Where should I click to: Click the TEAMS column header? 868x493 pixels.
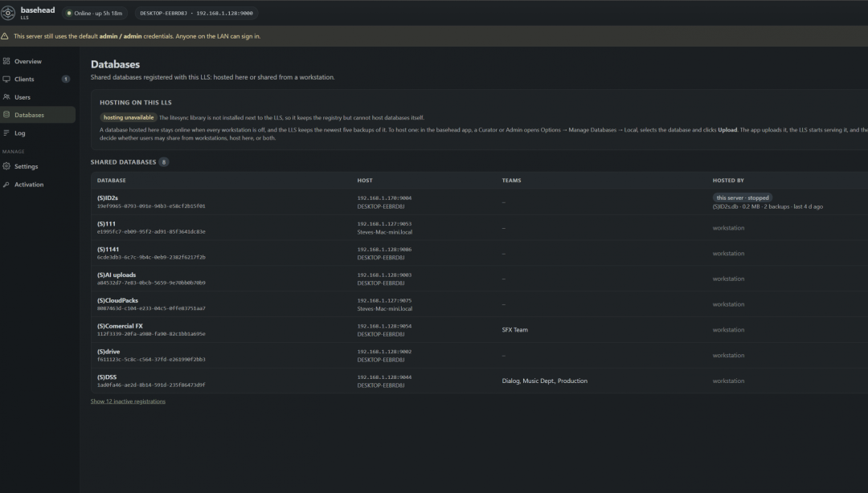511,181
